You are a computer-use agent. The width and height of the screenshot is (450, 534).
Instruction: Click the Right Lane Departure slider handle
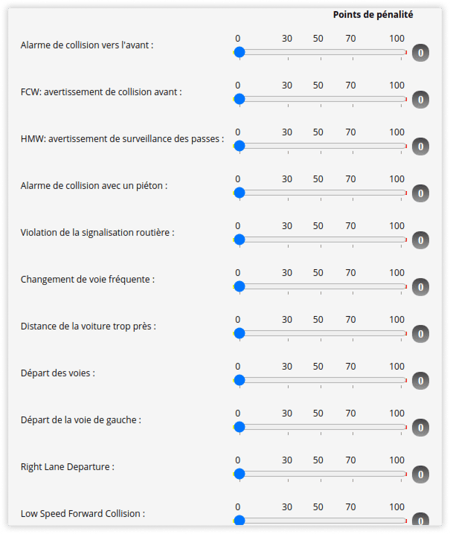click(239, 474)
